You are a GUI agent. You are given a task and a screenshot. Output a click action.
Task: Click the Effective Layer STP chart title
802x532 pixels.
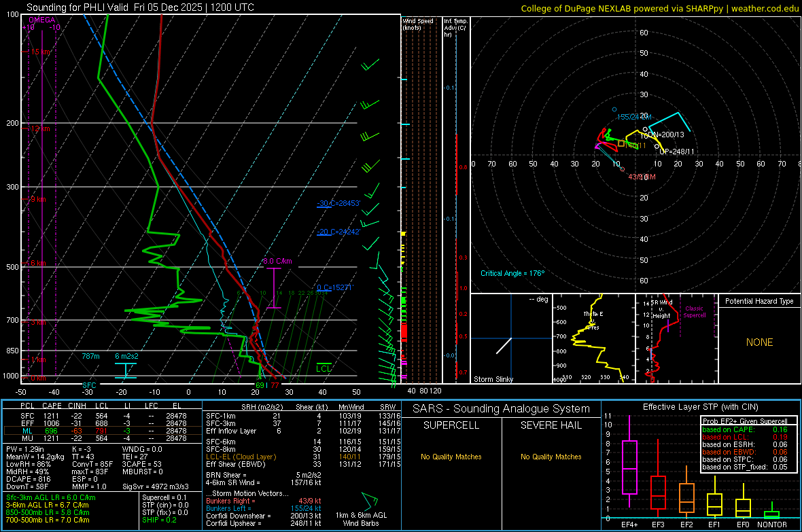(x=700, y=407)
